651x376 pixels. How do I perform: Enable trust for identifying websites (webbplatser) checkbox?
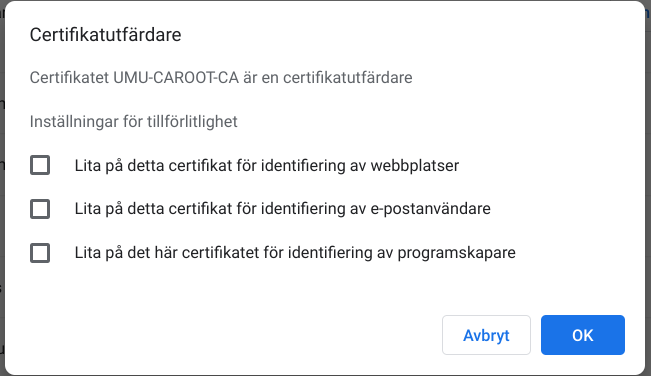(x=40, y=165)
